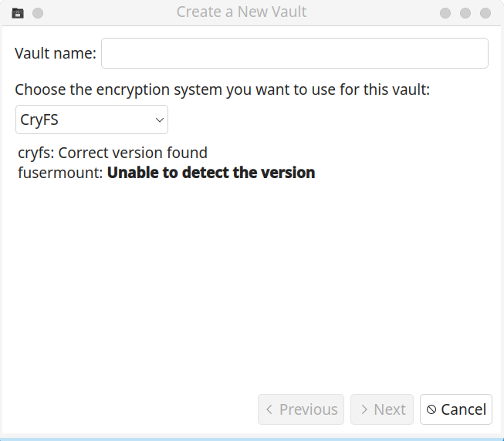Click the circle-slash icon on Cancel button
The height and width of the screenshot is (441, 504).
(431, 409)
